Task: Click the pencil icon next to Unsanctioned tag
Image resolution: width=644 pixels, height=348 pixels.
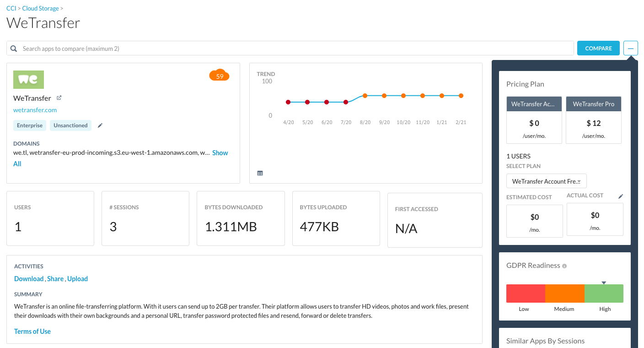Action: [100, 125]
